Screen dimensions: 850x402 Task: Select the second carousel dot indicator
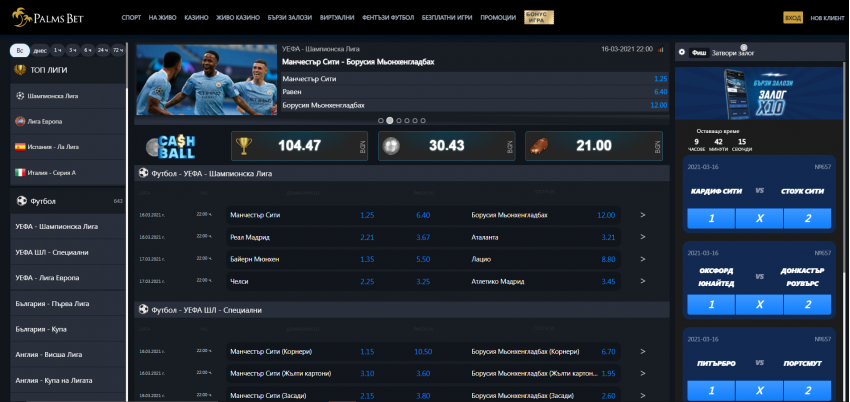click(389, 120)
